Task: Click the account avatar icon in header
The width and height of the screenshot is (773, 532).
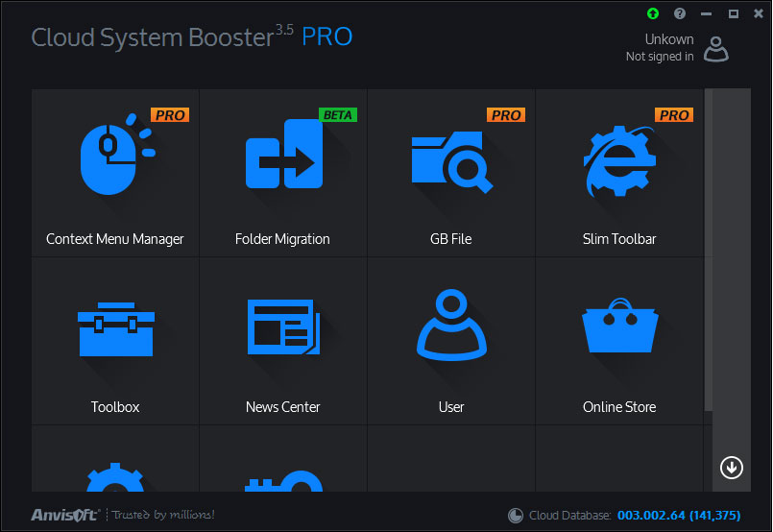Action: pyautogui.click(x=715, y=49)
